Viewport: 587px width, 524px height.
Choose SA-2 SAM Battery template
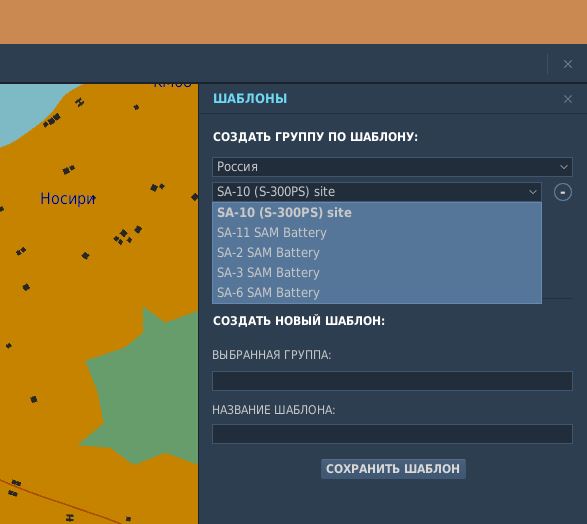pos(377,253)
